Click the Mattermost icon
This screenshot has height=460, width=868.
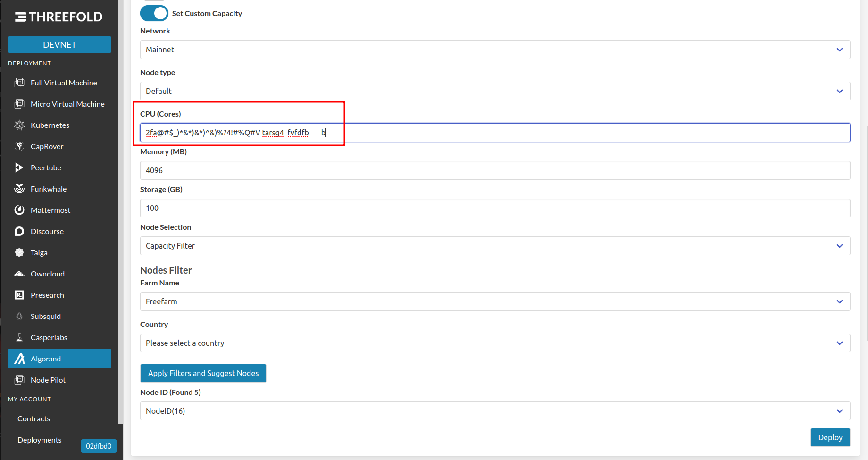click(19, 210)
